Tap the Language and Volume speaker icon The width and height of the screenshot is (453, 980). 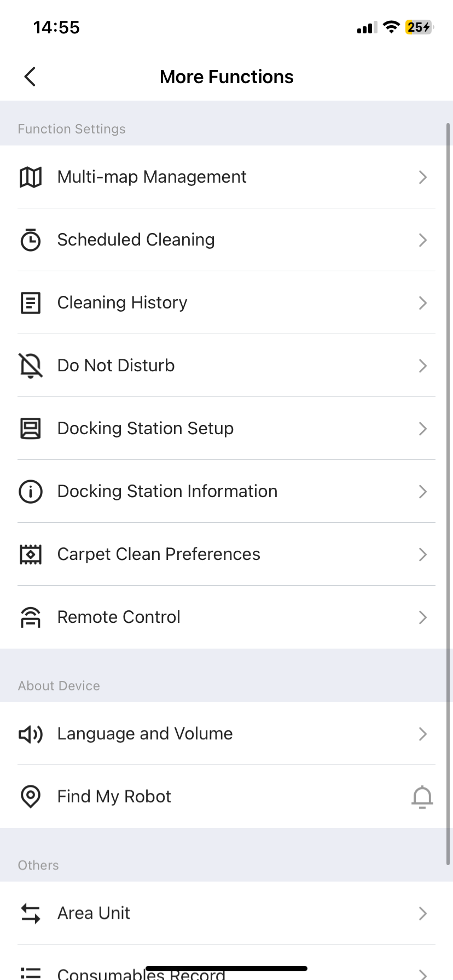(x=31, y=734)
